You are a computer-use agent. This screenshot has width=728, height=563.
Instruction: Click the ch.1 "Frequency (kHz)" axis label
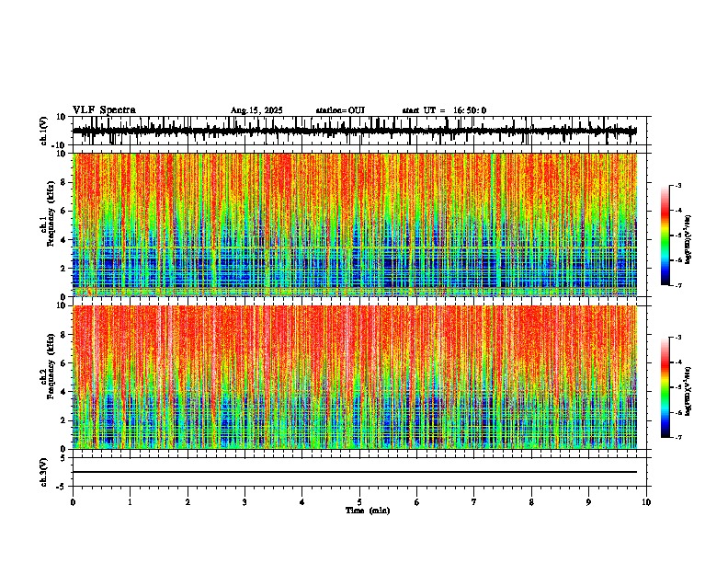(51, 215)
